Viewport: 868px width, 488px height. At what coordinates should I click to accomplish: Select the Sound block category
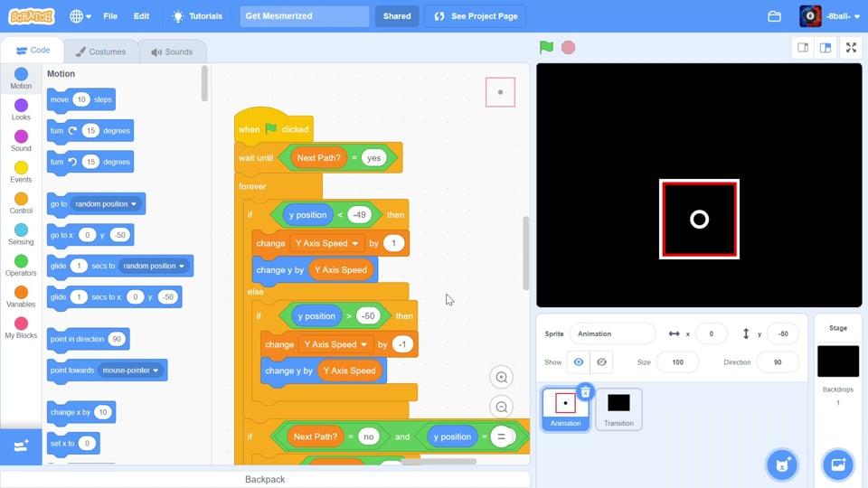coord(21,141)
